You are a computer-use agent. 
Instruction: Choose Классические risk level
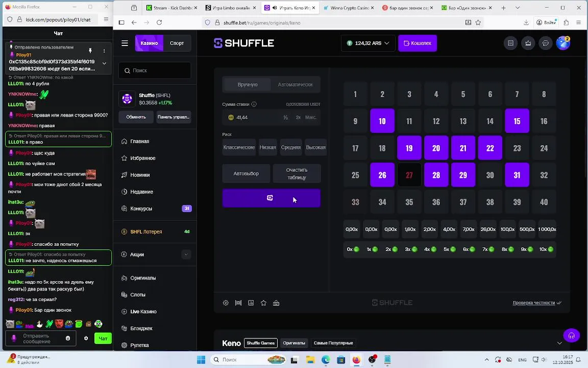pyautogui.click(x=239, y=147)
